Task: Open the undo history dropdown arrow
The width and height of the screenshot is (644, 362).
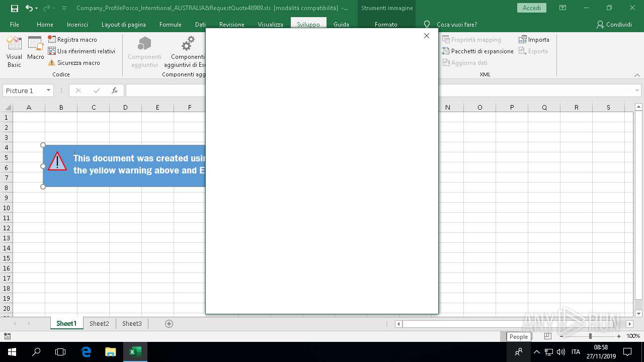Action: (37, 8)
